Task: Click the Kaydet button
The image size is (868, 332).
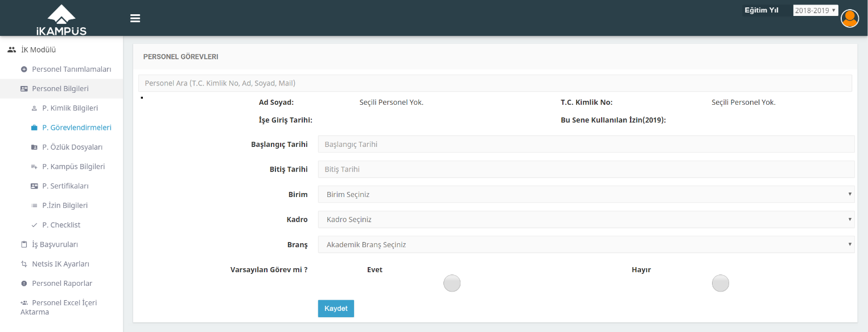Action: (x=336, y=309)
